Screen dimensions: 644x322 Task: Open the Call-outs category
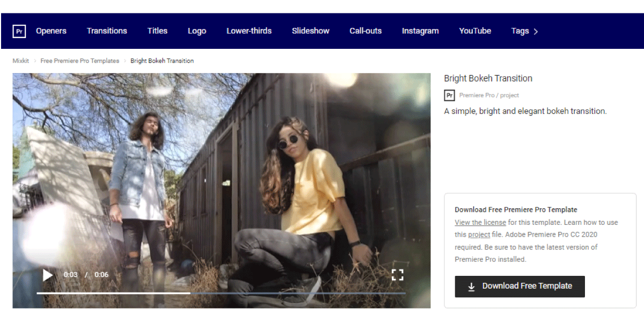(x=365, y=31)
